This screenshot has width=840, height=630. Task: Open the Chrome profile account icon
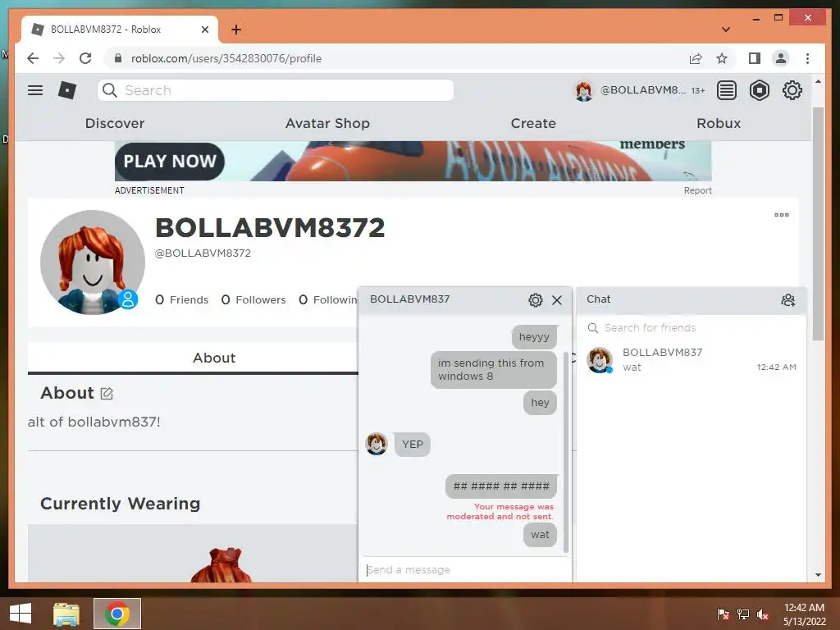coord(781,58)
